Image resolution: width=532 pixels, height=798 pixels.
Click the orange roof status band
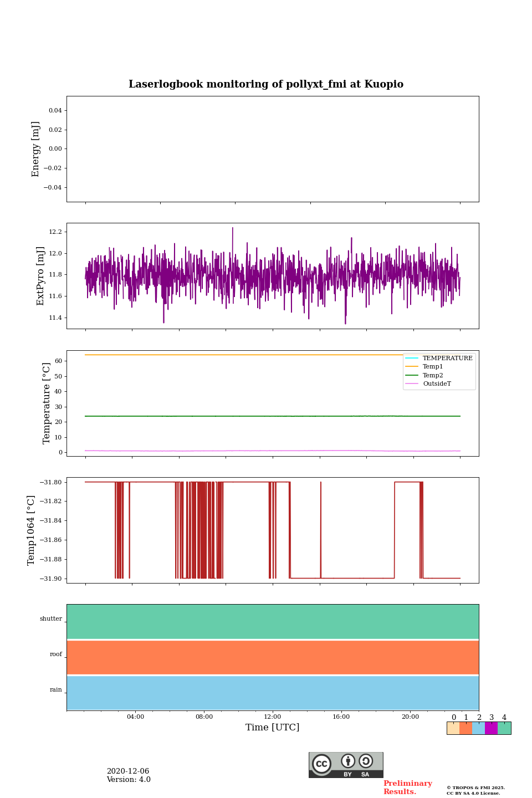[x=273, y=657]
